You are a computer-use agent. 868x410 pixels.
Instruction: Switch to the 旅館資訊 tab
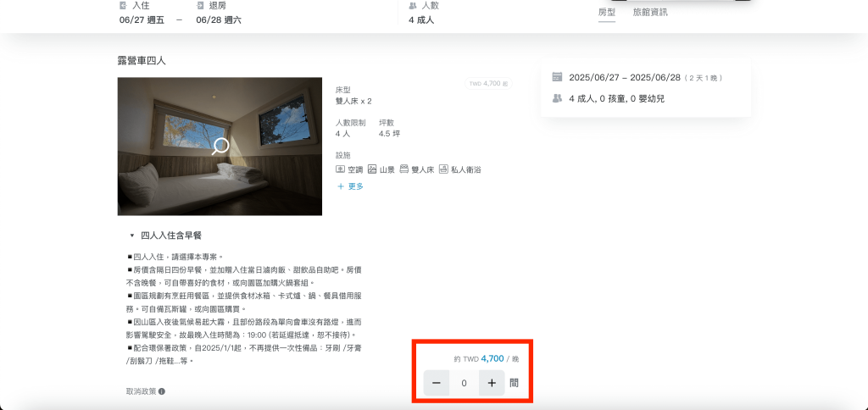tap(650, 12)
